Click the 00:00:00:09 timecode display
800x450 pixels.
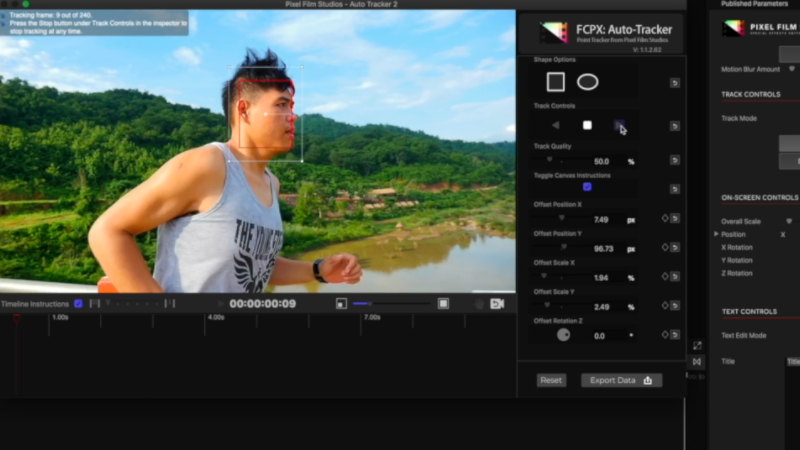click(x=262, y=304)
